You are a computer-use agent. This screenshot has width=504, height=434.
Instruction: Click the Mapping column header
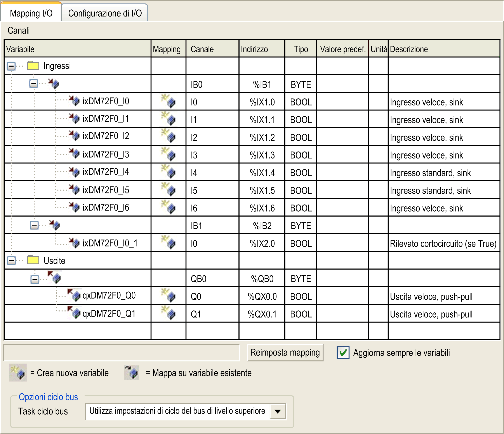168,49
